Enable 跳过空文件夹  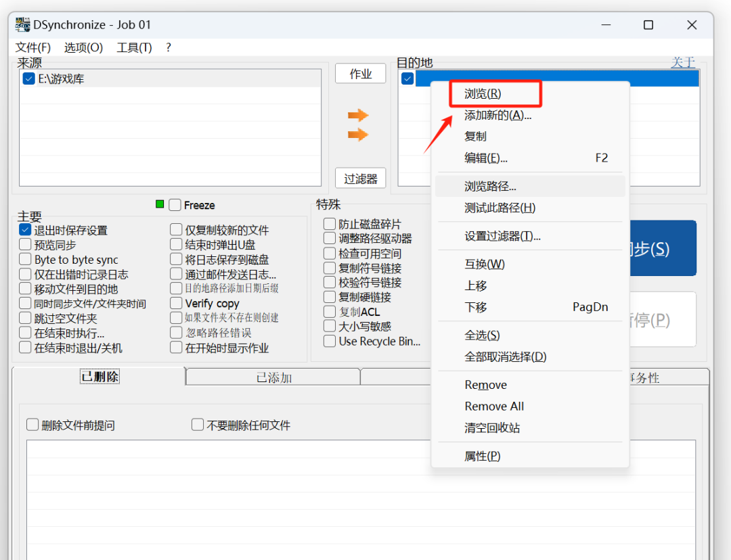coord(25,319)
